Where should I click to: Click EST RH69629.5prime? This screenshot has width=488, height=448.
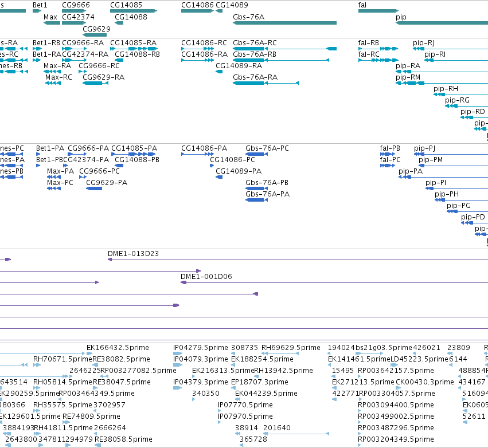[280, 353]
